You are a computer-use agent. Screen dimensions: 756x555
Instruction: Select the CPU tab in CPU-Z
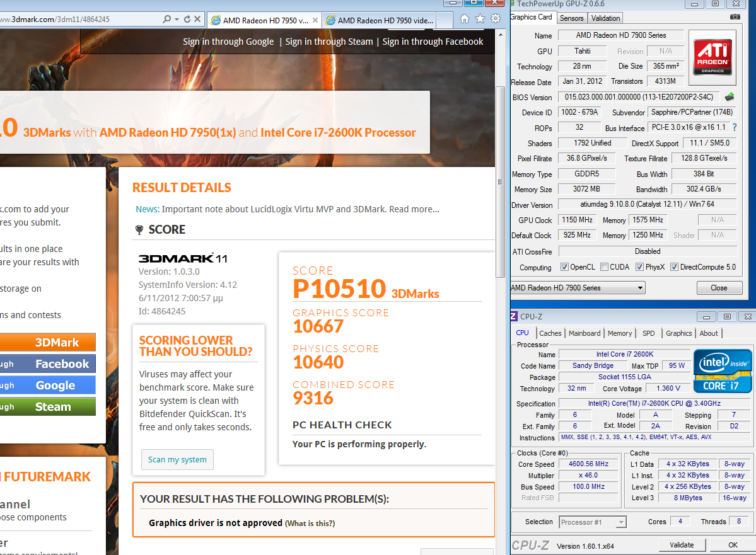522,333
